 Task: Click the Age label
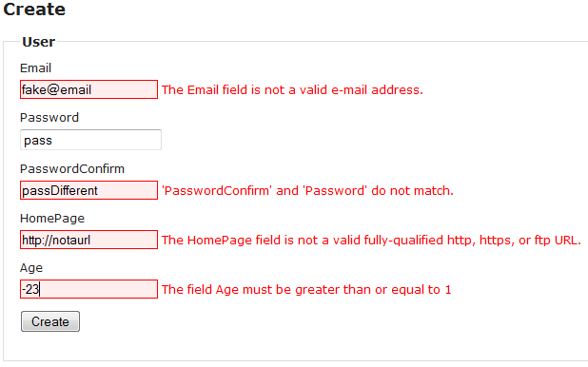(31, 268)
